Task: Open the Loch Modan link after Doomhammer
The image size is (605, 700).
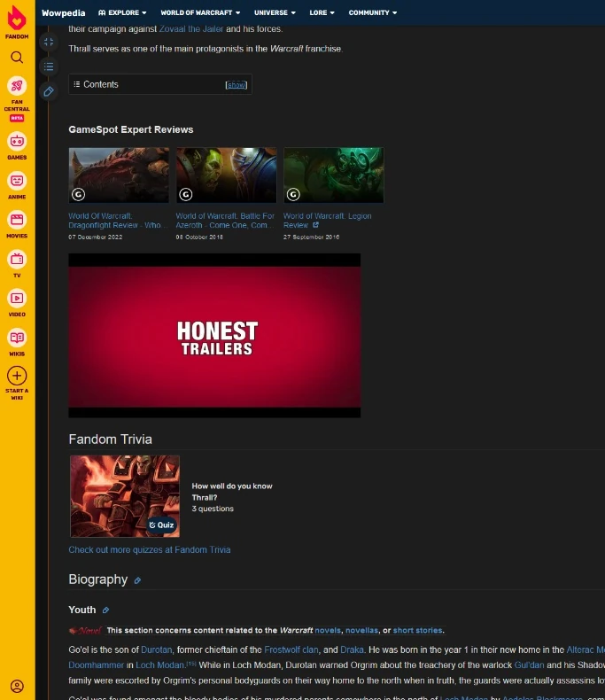Action: (x=159, y=665)
